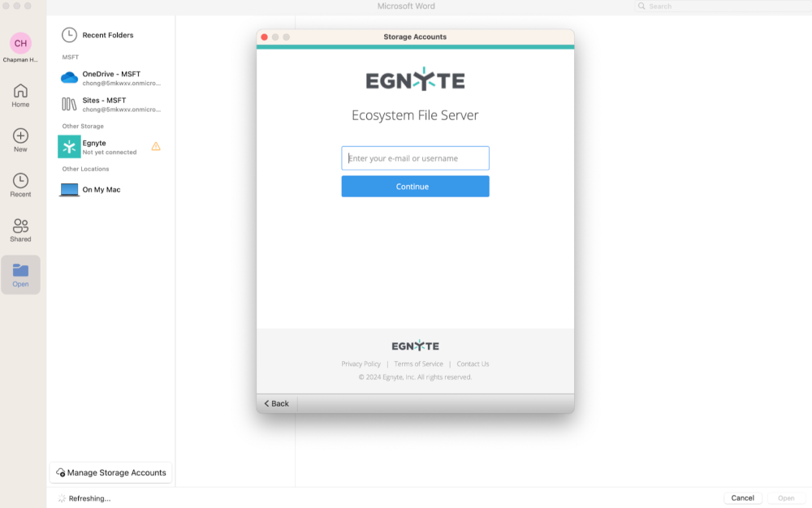Select Egnyte Not yet connected text

point(110,148)
